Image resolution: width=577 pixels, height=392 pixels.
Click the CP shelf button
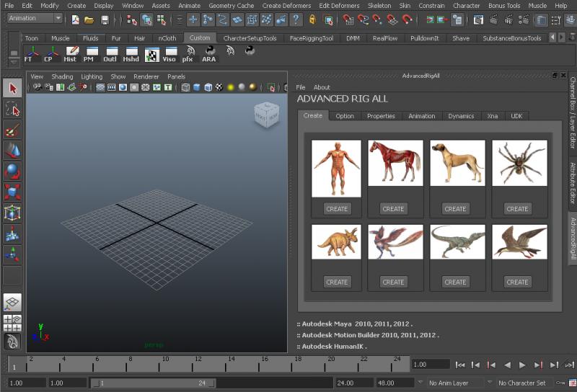tap(52, 55)
